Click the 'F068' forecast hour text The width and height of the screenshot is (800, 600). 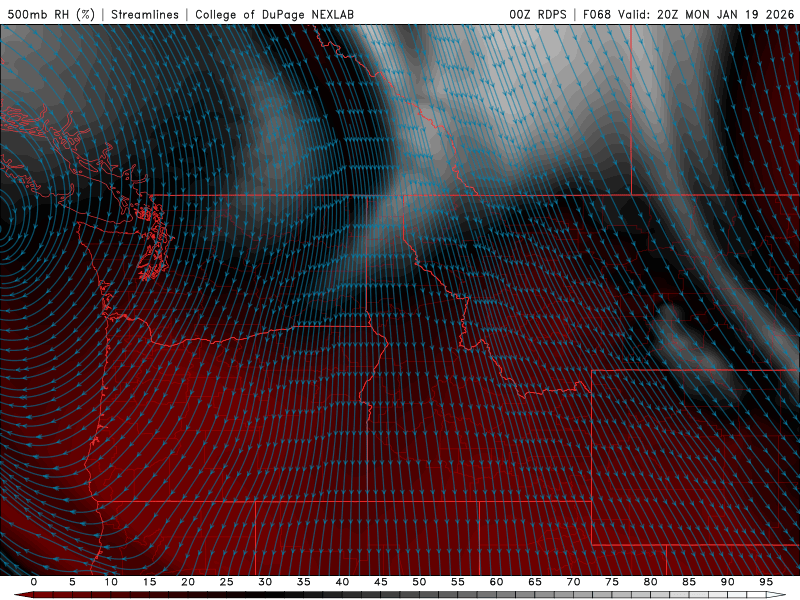597,14
